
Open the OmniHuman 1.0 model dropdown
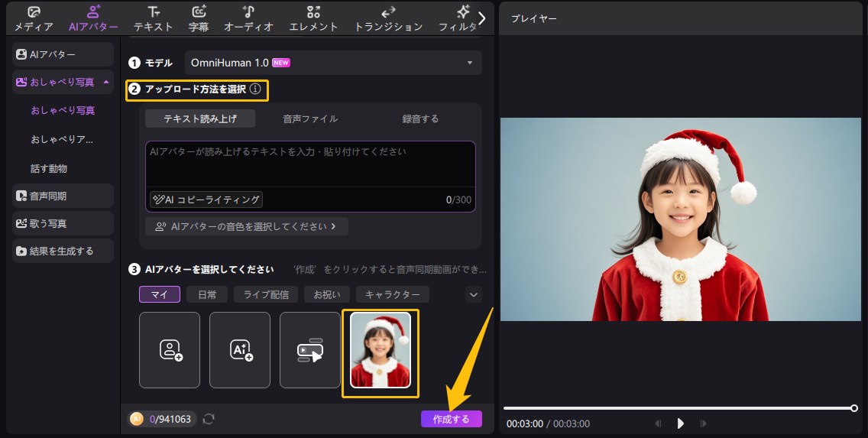click(333, 63)
